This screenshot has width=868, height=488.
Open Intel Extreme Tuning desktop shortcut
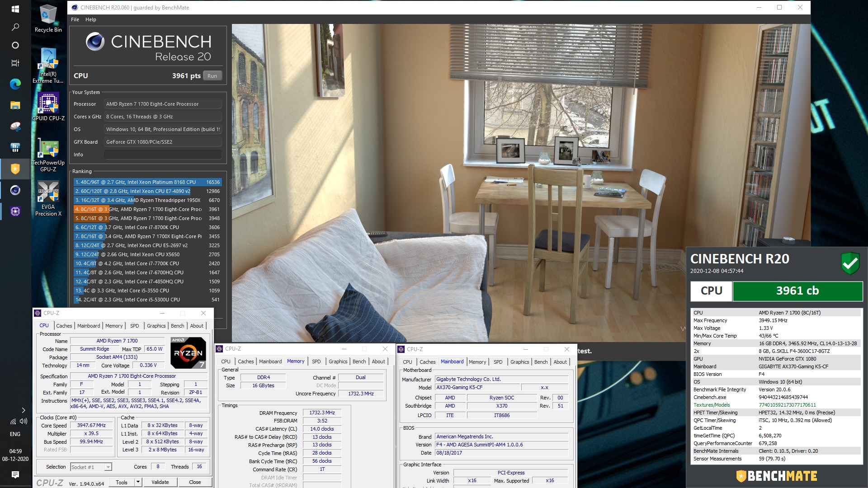tap(48, 66)
